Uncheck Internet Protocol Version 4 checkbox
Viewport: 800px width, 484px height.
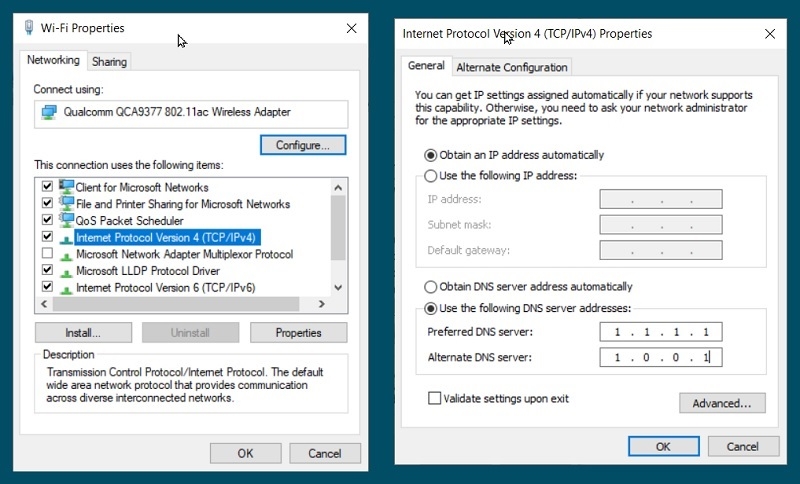point(46,237)
